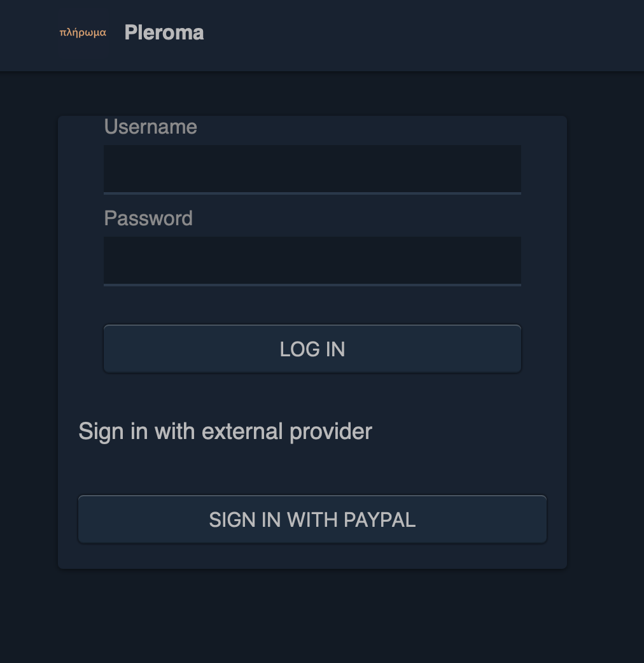Image resolution: width=644 pixels, height=663 pixels.
Task: Click the Password field label
Action: [x=148, y=218]
